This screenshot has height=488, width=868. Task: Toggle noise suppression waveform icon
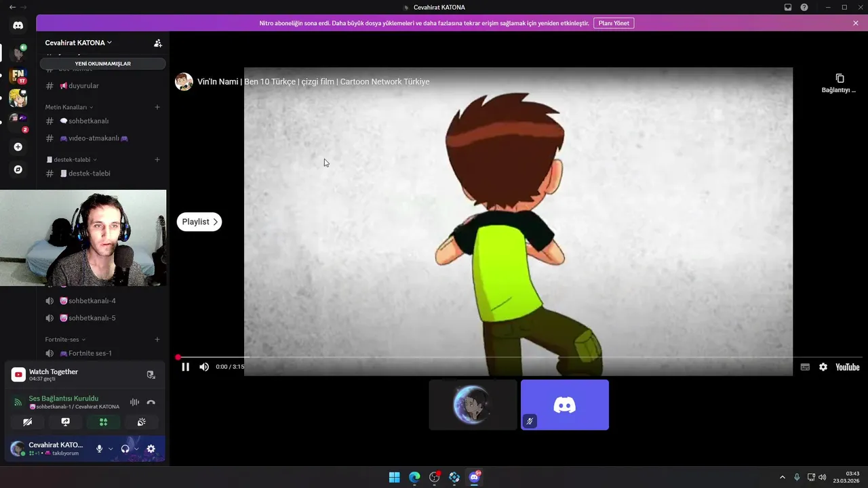pos(134,402)
